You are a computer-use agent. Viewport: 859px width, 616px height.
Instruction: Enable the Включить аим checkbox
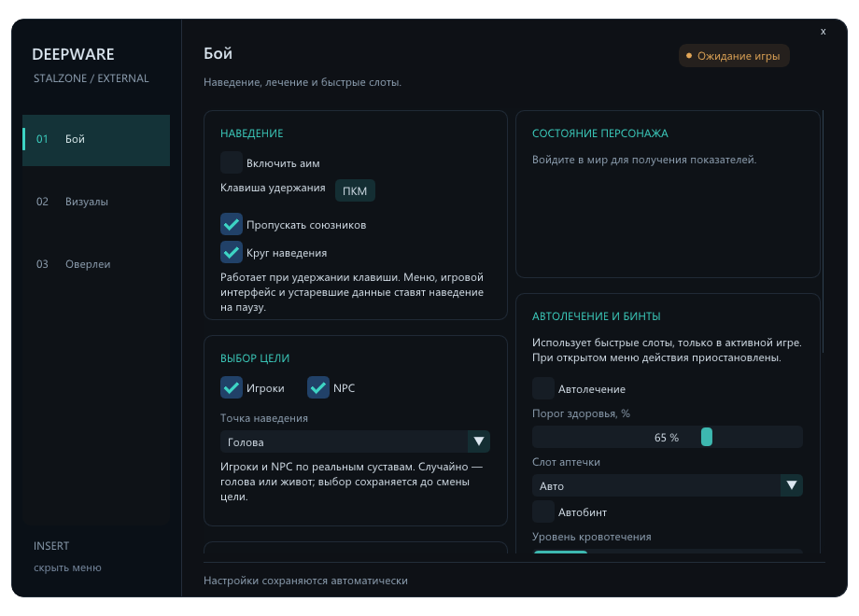click(232, 163)
